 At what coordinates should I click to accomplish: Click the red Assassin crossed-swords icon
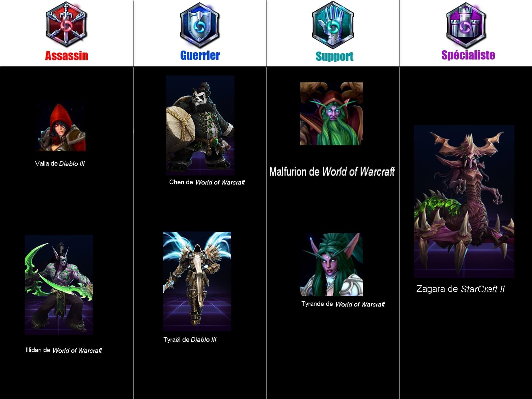click(x=66, y=24)
